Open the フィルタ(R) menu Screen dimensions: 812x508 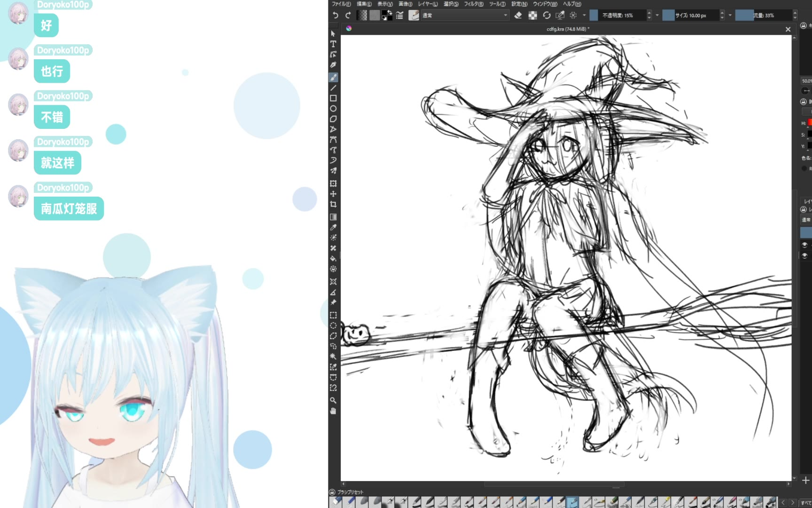(473, 4)
